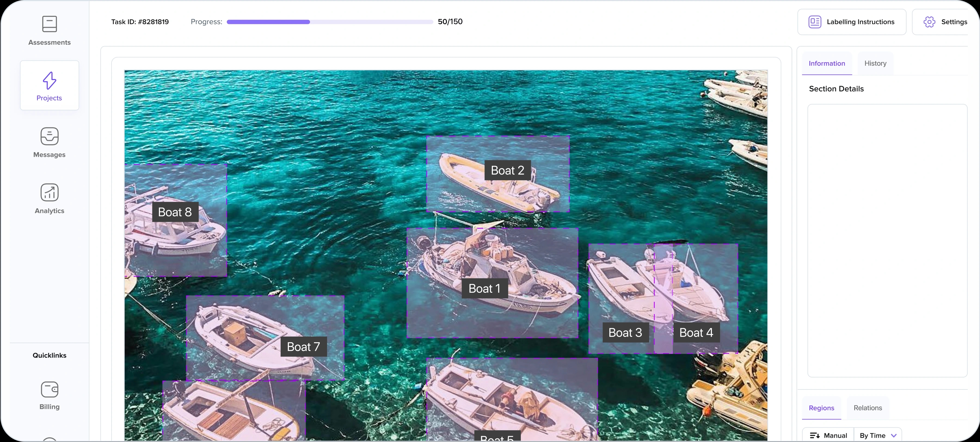Click the Manual sort order icon
This screenshot has height=442, width=980.
(815, 435)
